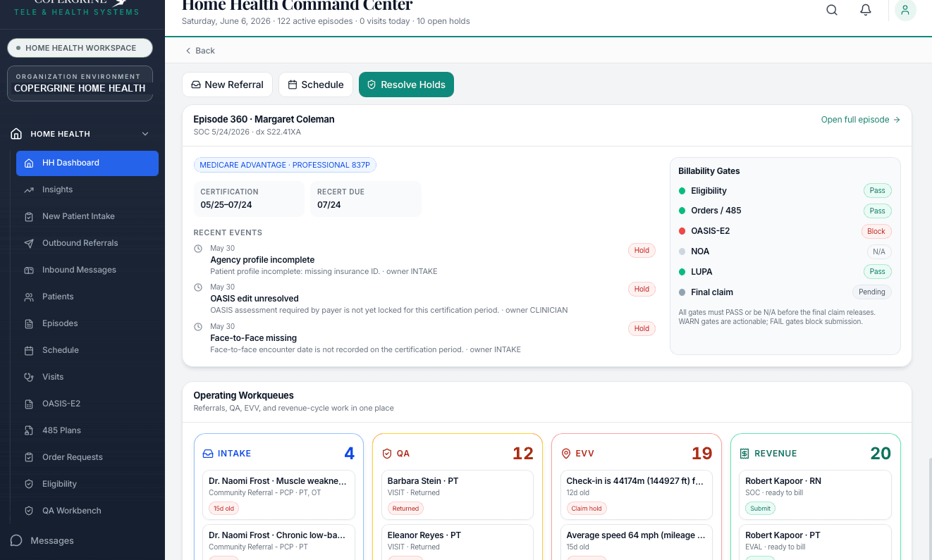Click the HH Dashboard home icon
Image resolution: width=932 pixels, height=560 pixels.
29,163
